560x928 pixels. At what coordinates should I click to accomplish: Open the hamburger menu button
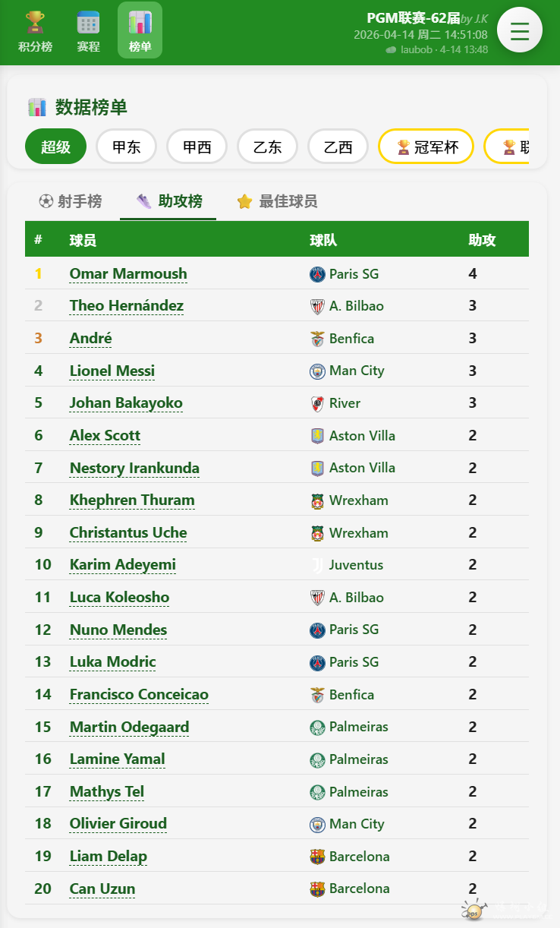pos(520,30)
